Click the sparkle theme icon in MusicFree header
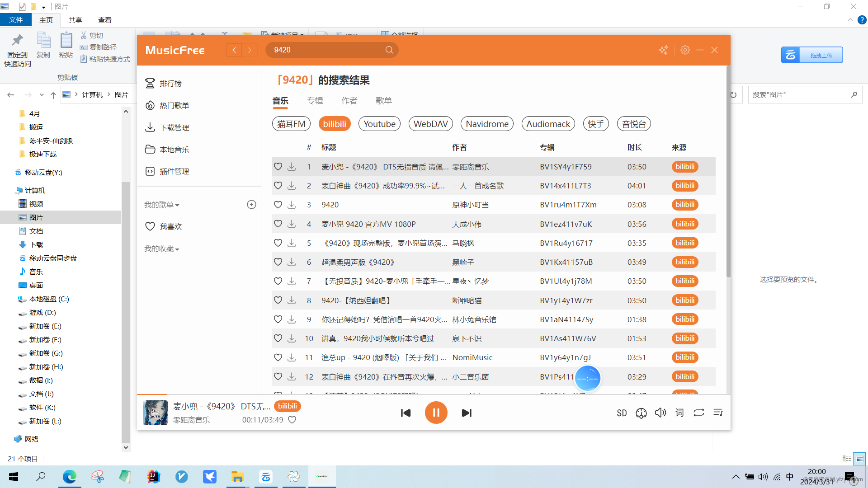Image resolution: width=868 pixels, height=488 pixels. [x=663, y=50]
